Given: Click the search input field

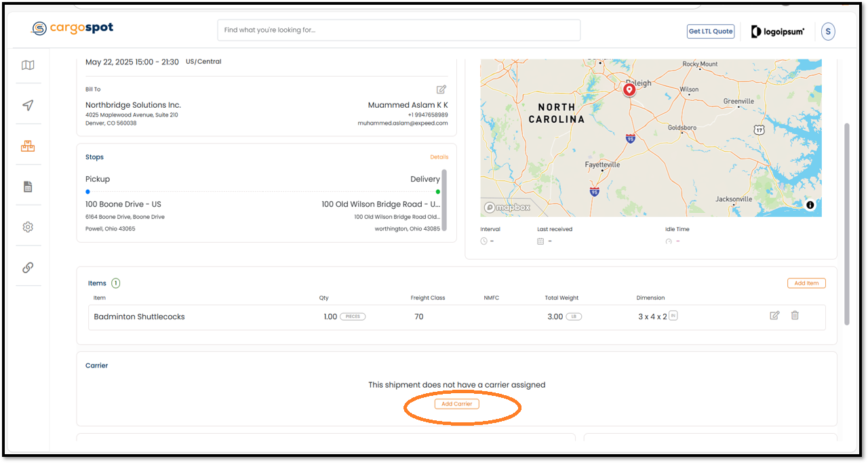Looking at the screenshot, I should click(399, 30).
